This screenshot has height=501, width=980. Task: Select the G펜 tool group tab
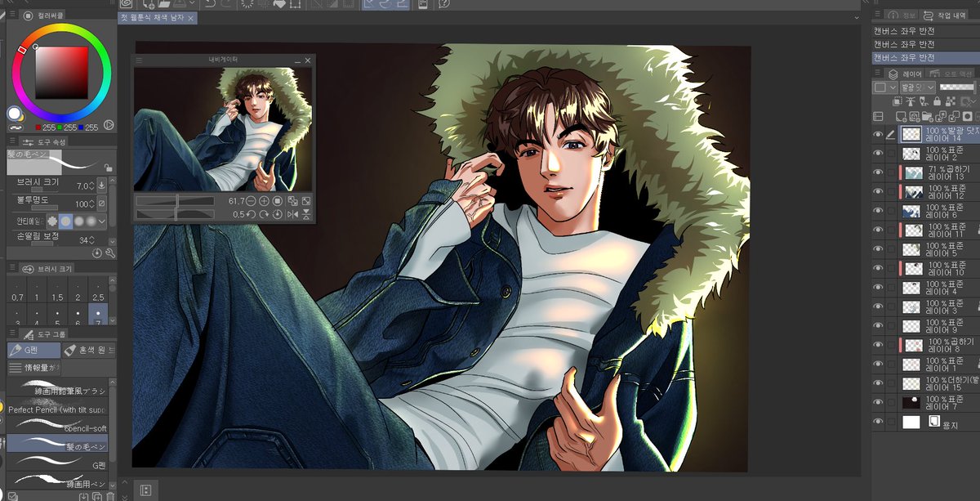coord(33,350)
